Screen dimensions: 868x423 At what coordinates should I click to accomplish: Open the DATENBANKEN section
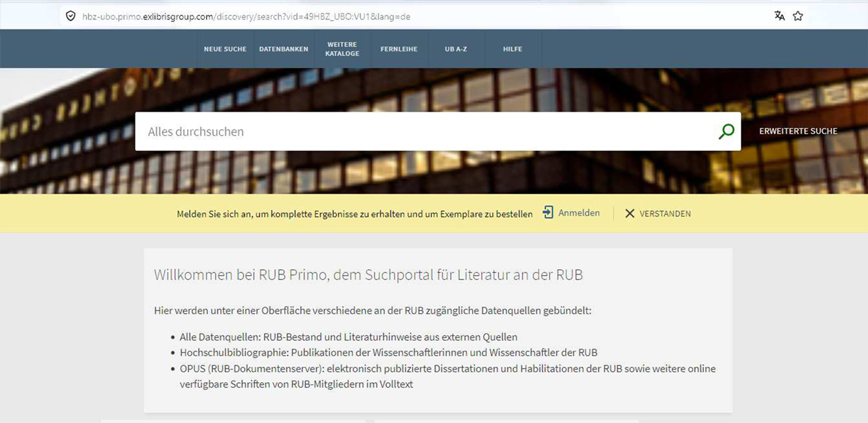[x=284, y=48]
